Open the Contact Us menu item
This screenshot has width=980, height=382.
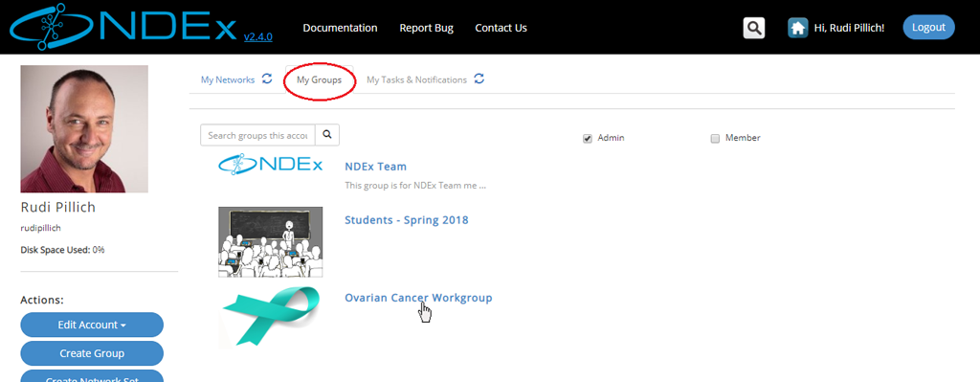pyautogui.click(x=501, y=28)
